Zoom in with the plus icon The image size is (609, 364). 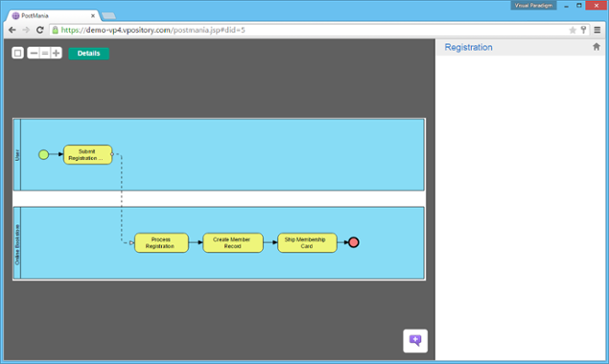click(57, 54)
